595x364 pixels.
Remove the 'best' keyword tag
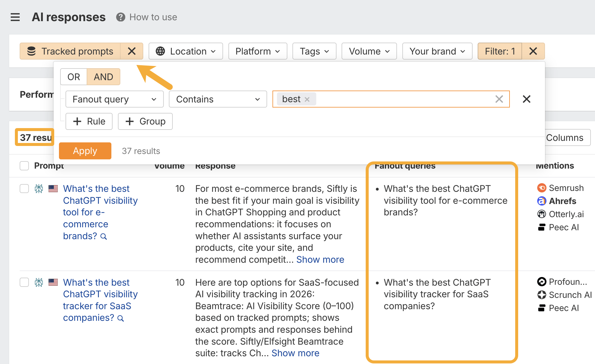307,99
